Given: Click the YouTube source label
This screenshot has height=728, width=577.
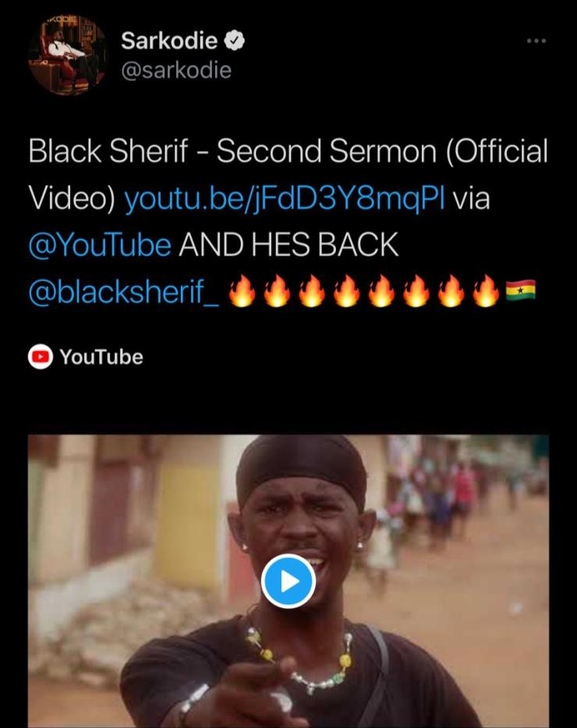Looking at the screenshot, I should [x=101, y=357].
